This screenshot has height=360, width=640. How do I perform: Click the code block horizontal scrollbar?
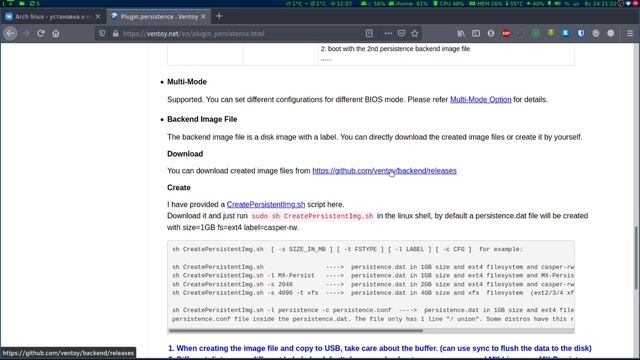[296, 331]
